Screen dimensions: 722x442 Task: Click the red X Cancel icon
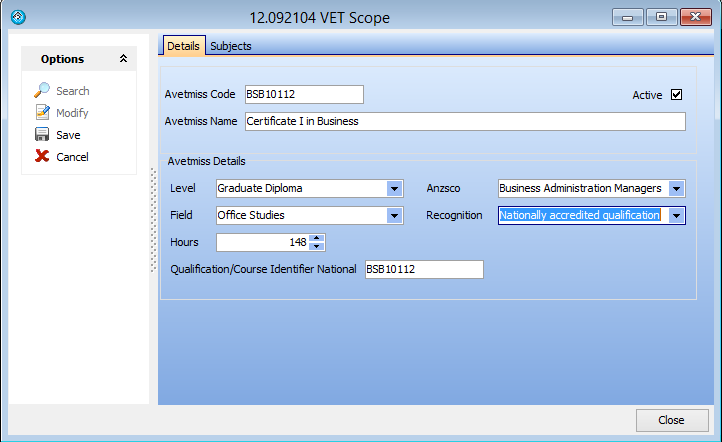tap(42, 157)
